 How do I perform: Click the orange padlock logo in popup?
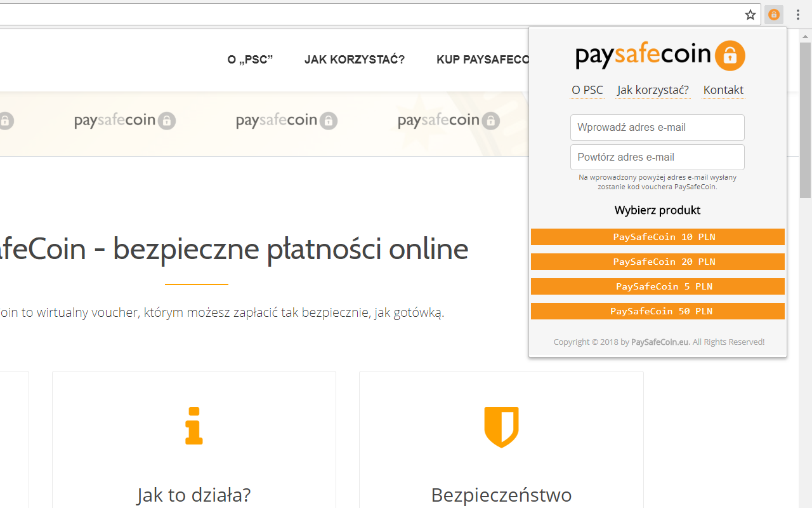tap(730, 55)
